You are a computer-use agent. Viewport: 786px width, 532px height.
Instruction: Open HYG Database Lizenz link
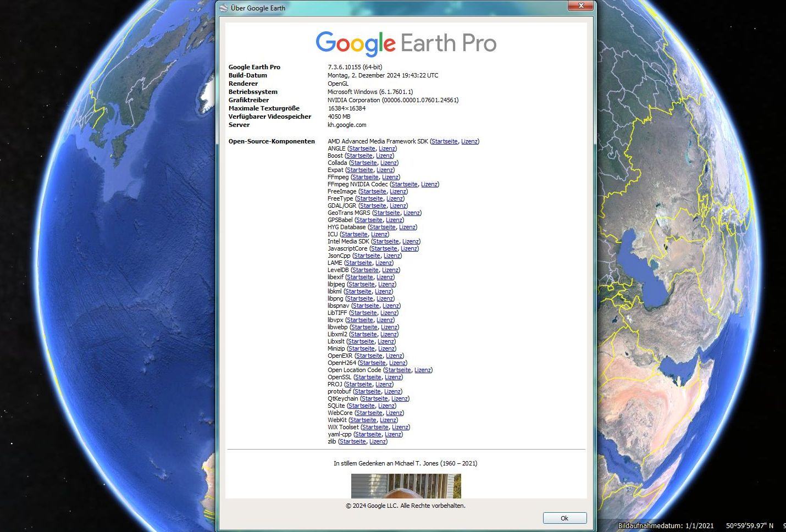pos(407,227)
